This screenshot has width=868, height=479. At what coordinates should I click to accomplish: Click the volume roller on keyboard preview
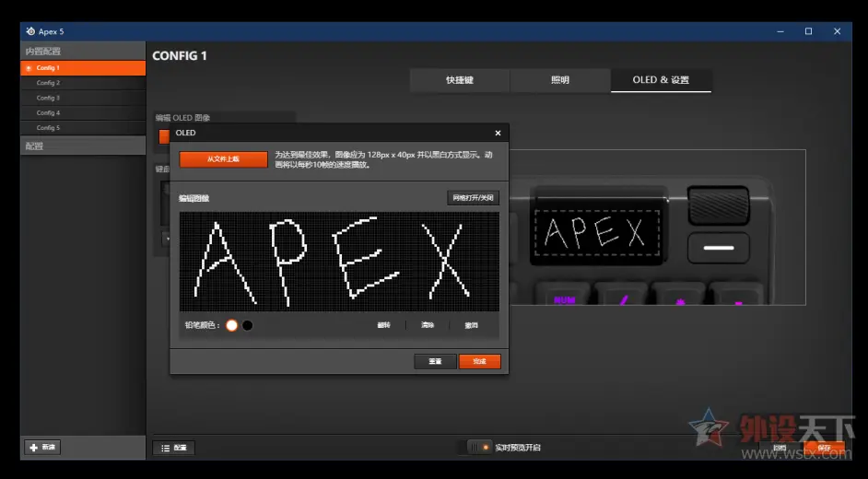pyautogui.click(x=719, y=205)
